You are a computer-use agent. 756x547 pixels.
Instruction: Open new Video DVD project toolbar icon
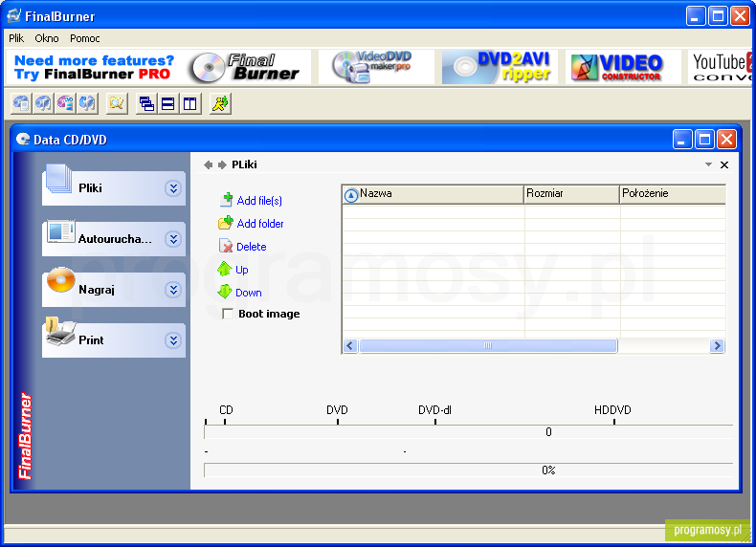pyautogui.click(x=65, y=103)
